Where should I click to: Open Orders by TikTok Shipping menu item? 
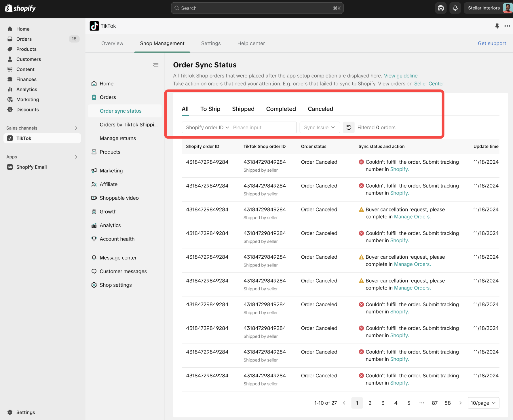point(129,125)
